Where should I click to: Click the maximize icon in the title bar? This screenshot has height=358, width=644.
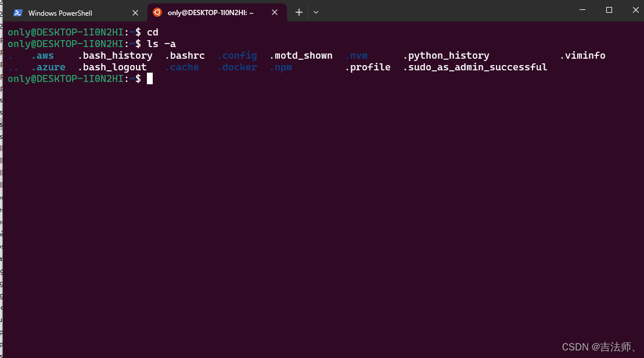point(609,10)
